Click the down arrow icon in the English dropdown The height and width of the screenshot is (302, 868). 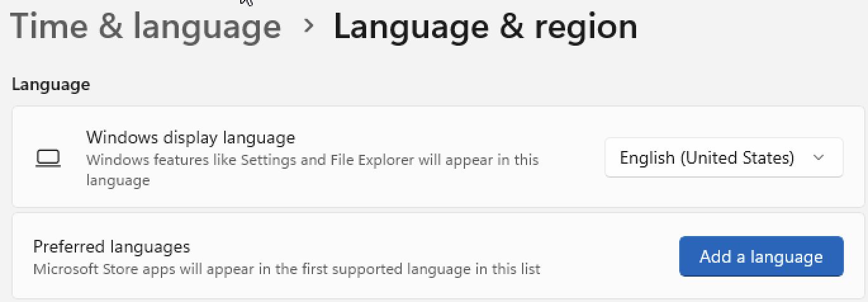tap(819, 157)
